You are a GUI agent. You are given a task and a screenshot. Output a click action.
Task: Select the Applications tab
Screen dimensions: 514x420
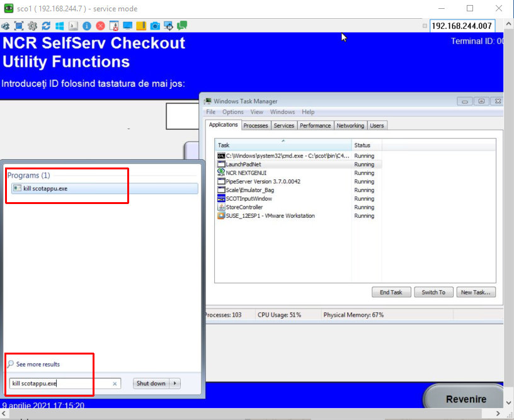click(223, 125)
